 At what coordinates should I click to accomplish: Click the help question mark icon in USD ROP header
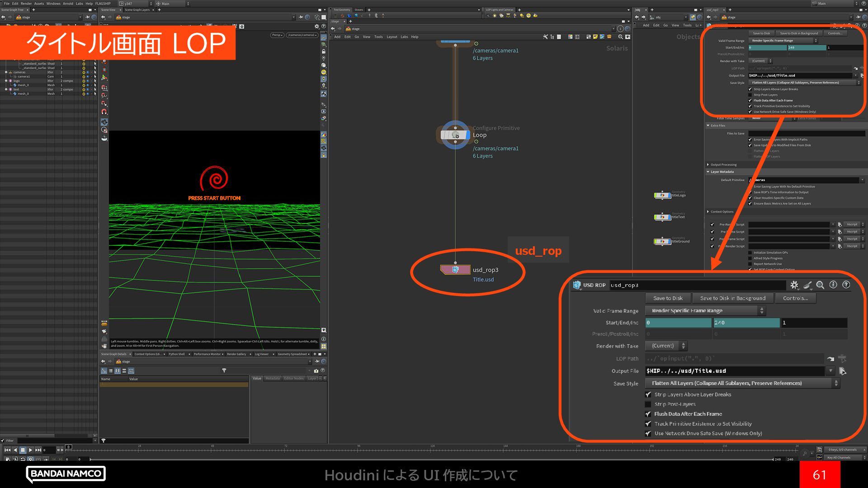point(846,285)
